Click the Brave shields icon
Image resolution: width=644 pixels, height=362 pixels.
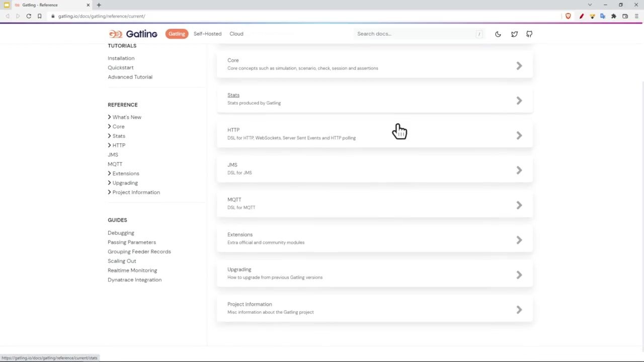[568, 16]
